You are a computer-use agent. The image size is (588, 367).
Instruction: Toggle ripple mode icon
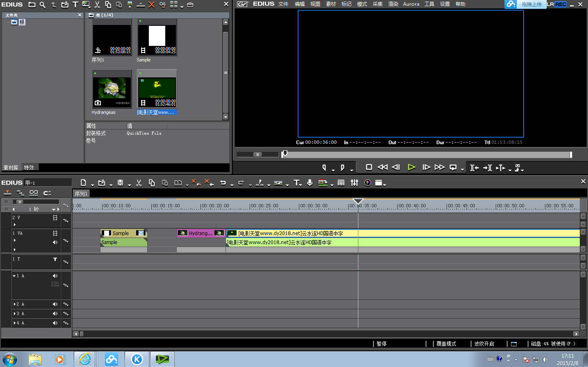(21, 193)
